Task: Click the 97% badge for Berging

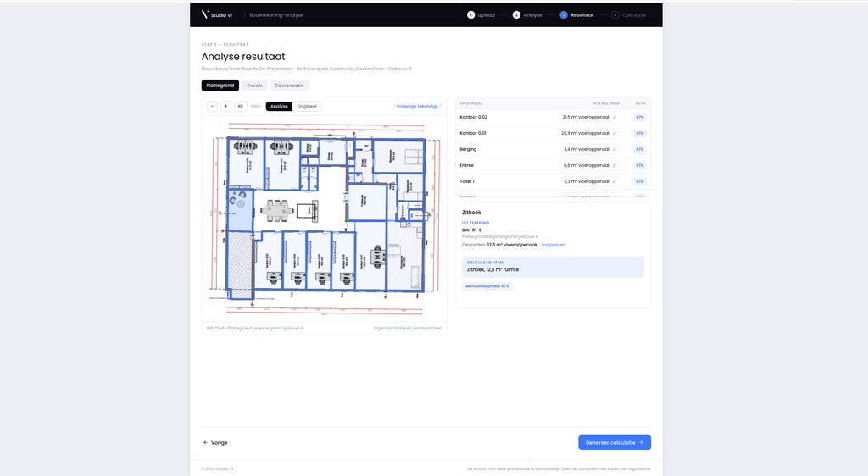Action: [639, 149]
